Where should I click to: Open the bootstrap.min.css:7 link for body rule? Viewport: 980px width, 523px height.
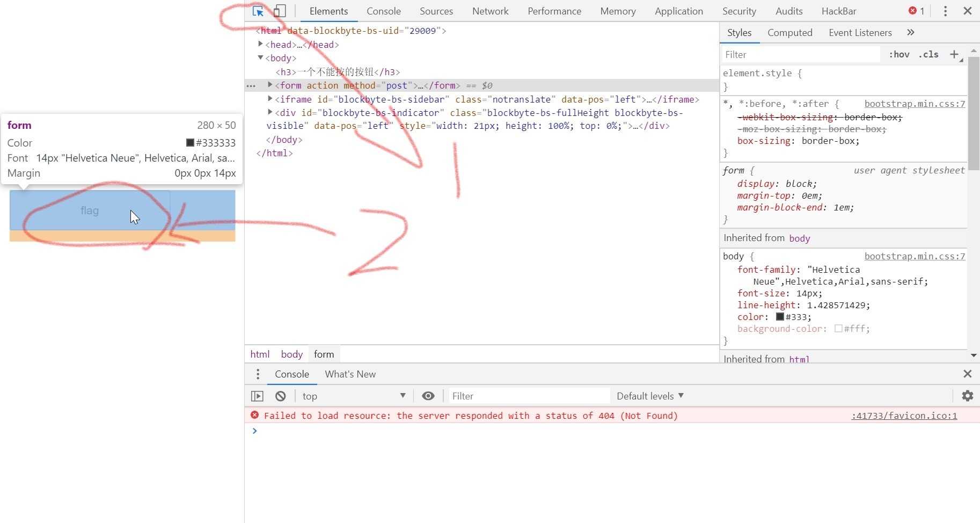tap(915, 256)
